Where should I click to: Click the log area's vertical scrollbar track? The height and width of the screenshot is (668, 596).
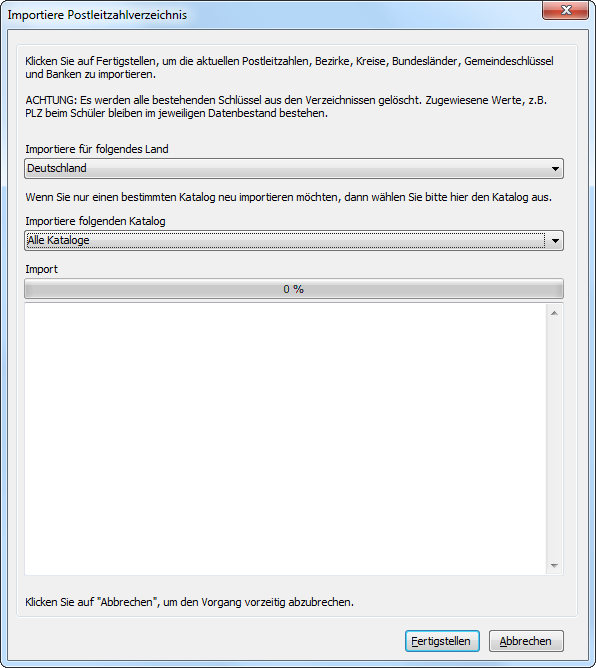pyautogui.click(x=554, y=439)
